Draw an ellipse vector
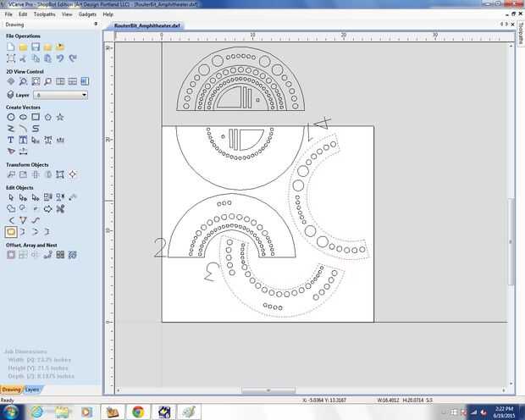This screenshot has height=420, width=525. 23,117
